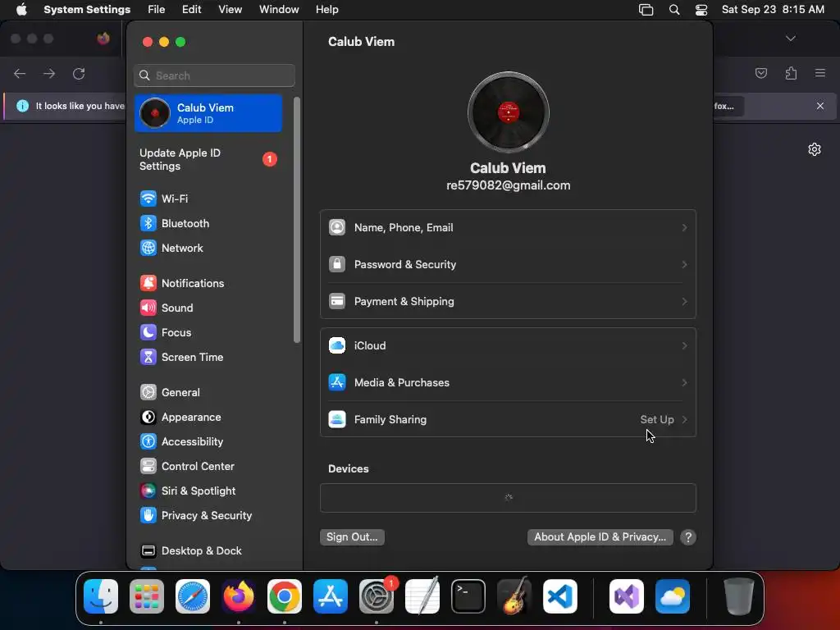Open the System Settings menu

(87, 10)
